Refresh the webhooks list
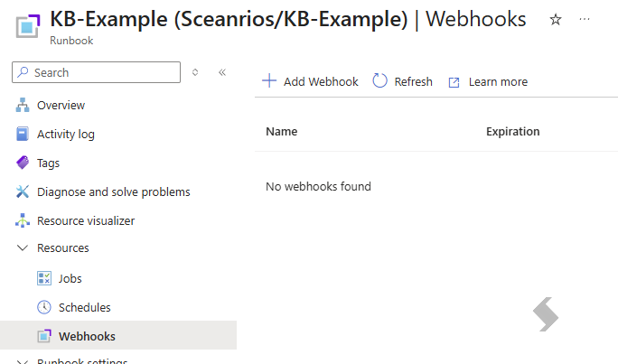 tap(402, 81)
